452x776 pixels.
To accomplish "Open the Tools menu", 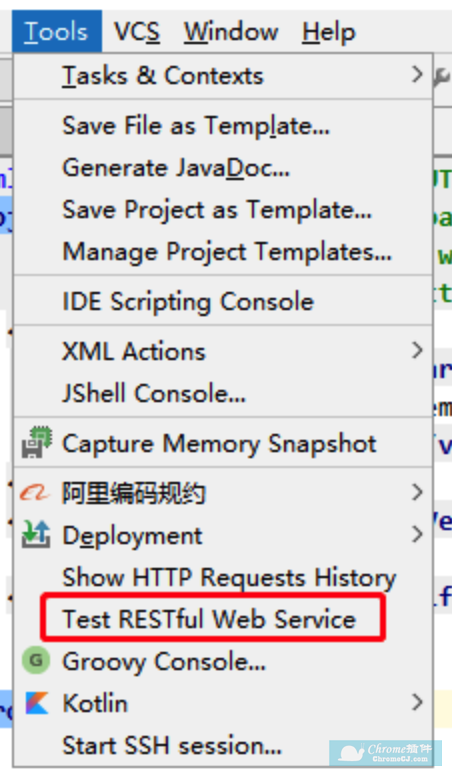I will 57,31.
